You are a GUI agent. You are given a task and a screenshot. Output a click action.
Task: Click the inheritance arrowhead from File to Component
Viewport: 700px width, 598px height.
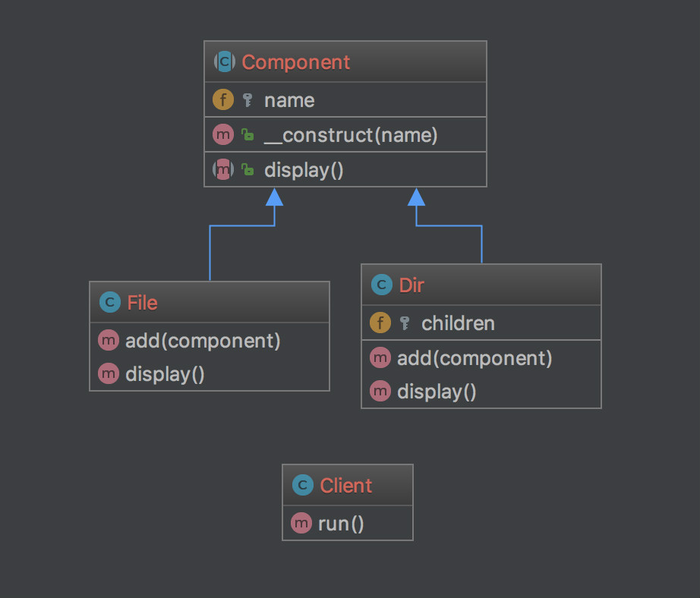pyautogui.click(x=275, y=197)
